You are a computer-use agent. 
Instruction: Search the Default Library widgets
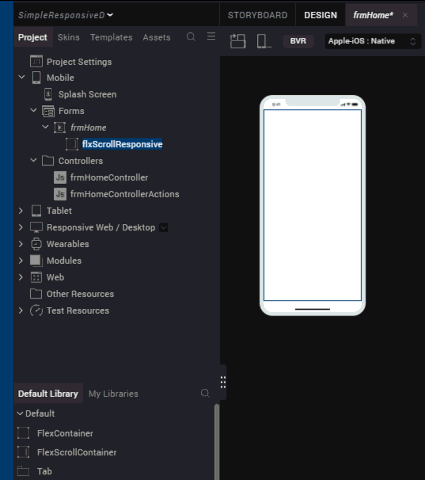[x=205, y=393]
